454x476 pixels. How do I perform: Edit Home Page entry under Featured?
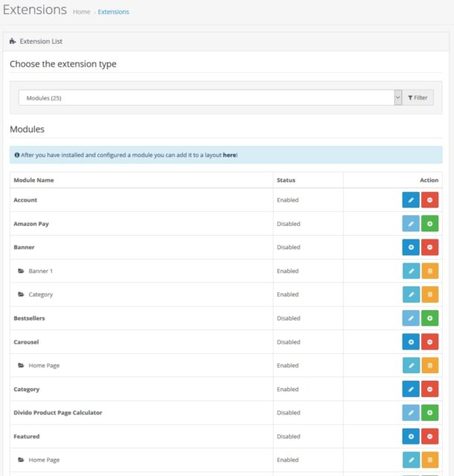click(411, 460)
